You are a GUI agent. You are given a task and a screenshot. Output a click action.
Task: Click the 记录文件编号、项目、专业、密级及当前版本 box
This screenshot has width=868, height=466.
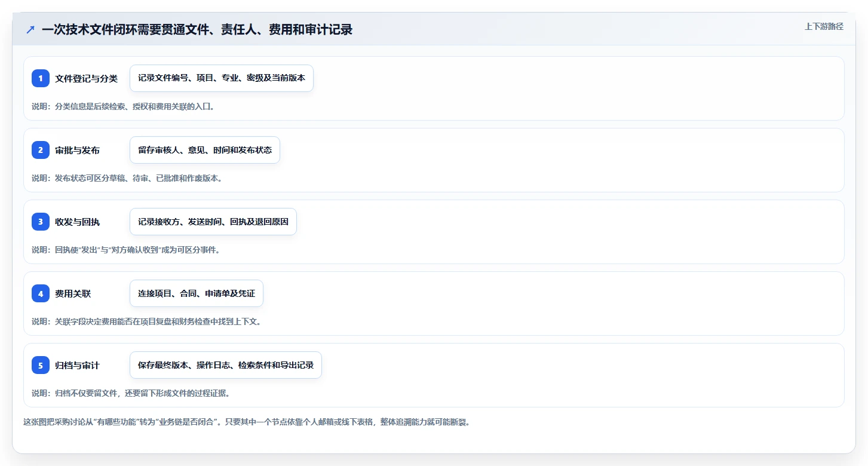point(222,78)
